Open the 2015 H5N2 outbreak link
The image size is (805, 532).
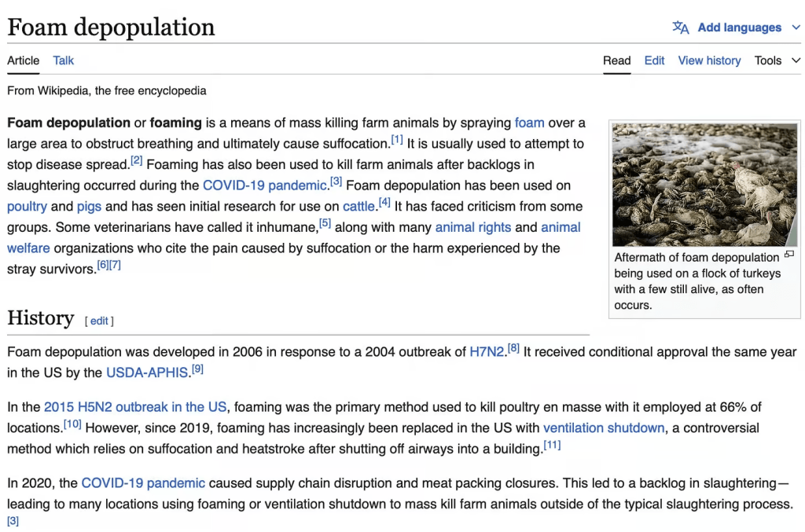(x=135, y=407)
